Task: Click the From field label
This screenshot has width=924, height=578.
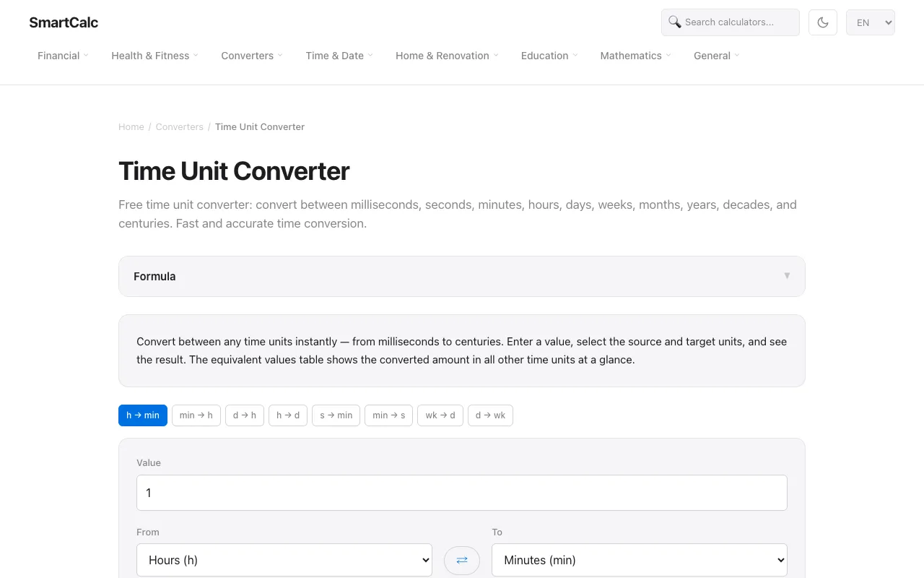Action: (x=148, y=532)
